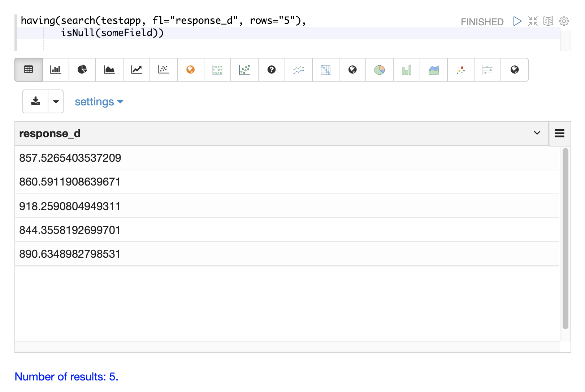The image size is (585, 392).
Task: Click the isNull(someField) code line
Action: [x=112, y=33]
